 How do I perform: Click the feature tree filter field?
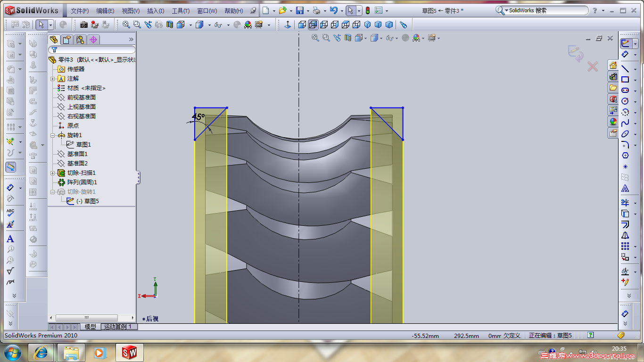point(92,49)
